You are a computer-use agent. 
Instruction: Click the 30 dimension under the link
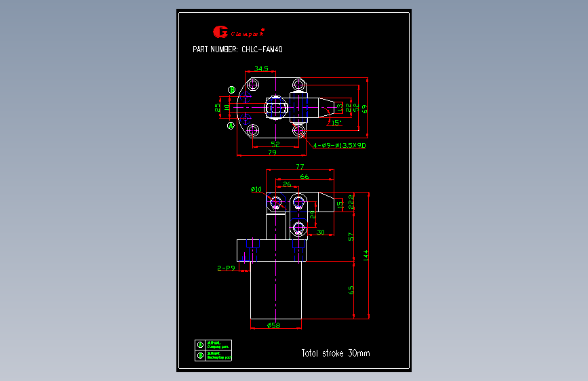point(320,232)
